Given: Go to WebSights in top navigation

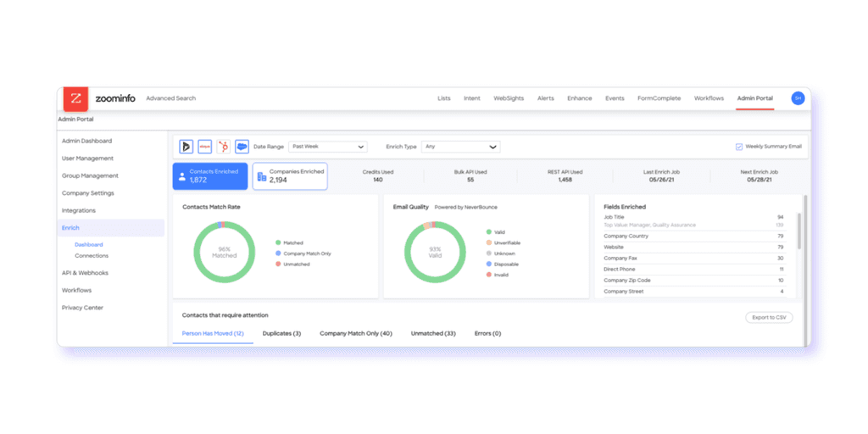Looking at the screenshot, I should (x=509, y=98).
